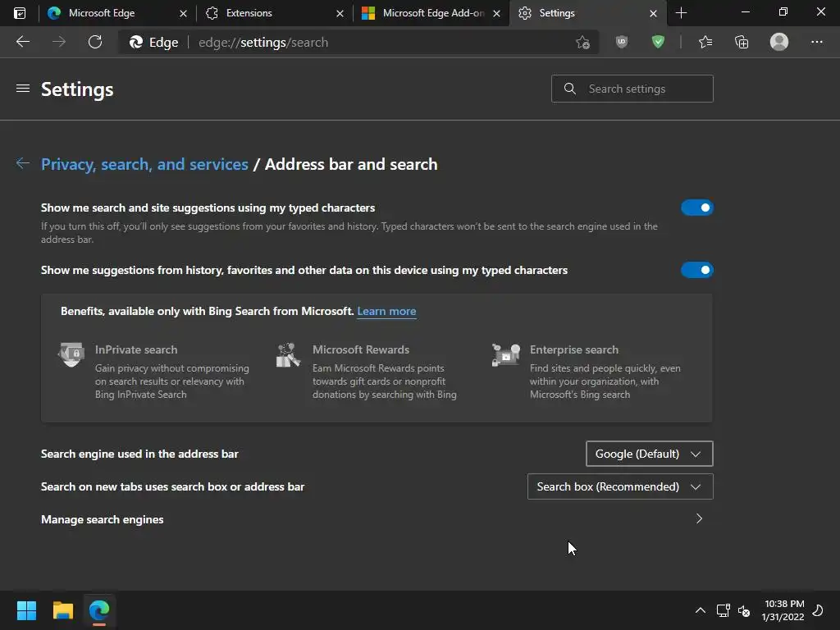Click the Enterprise search icon
The height and width of the screenshot is (630, 840).
coord(505,354)
